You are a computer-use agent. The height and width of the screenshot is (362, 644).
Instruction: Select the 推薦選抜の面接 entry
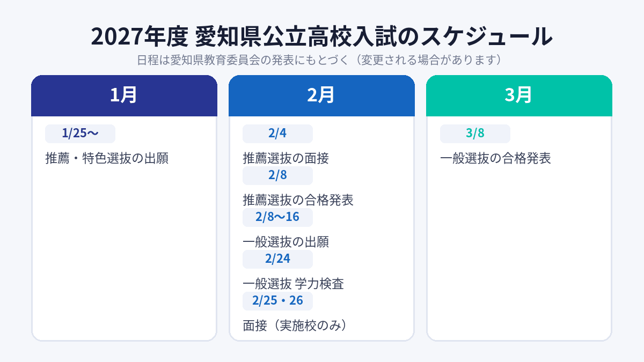tap(286, 159)
